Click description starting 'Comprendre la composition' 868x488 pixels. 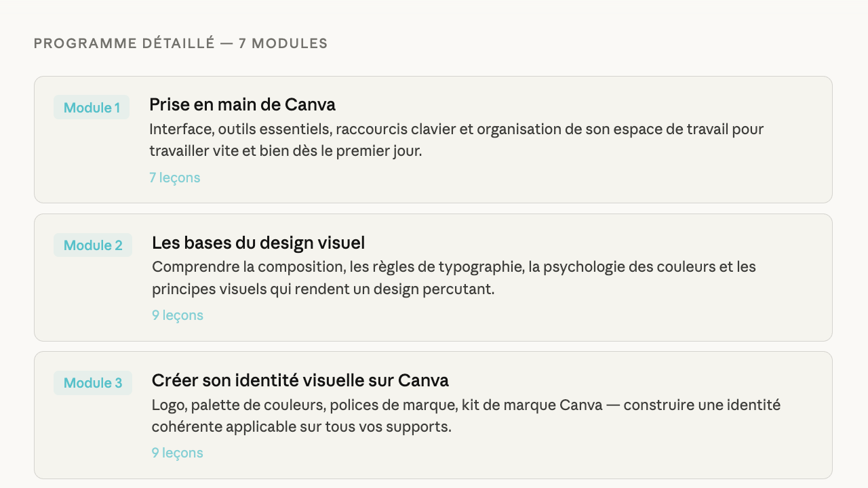[x=454, y=266]
